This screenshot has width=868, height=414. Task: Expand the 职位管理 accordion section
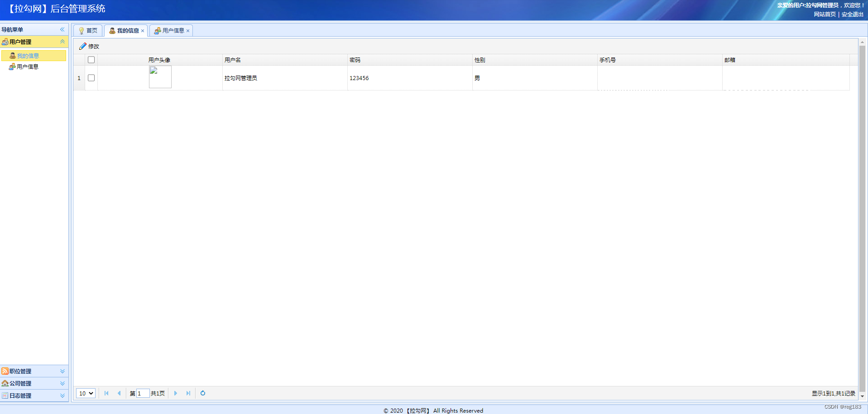point(62,371)
